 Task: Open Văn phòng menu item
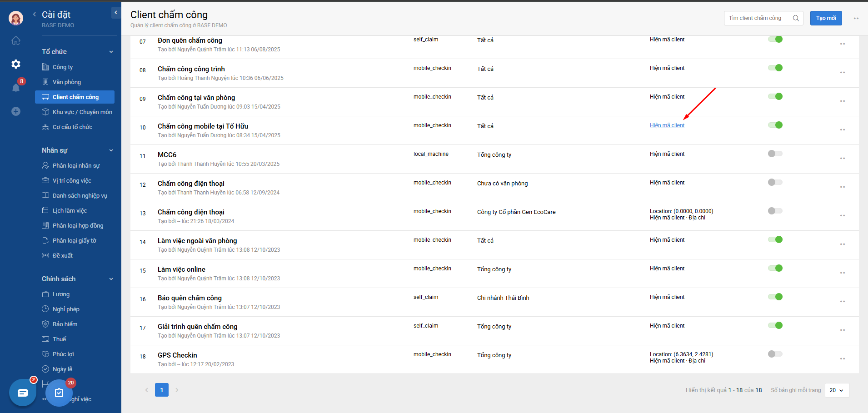[x=67, y=82]
